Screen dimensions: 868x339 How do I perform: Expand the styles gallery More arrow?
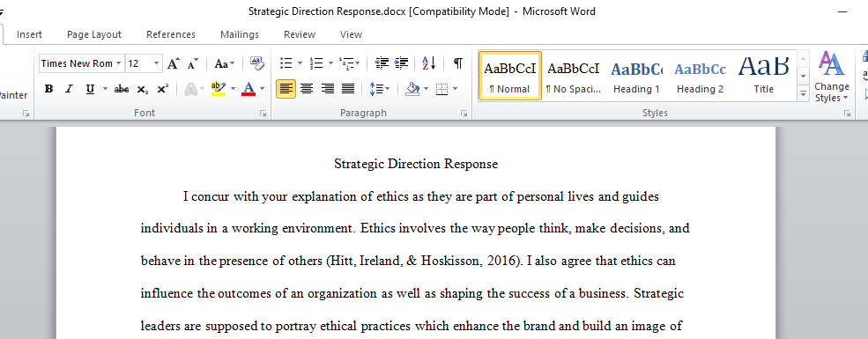804,94
